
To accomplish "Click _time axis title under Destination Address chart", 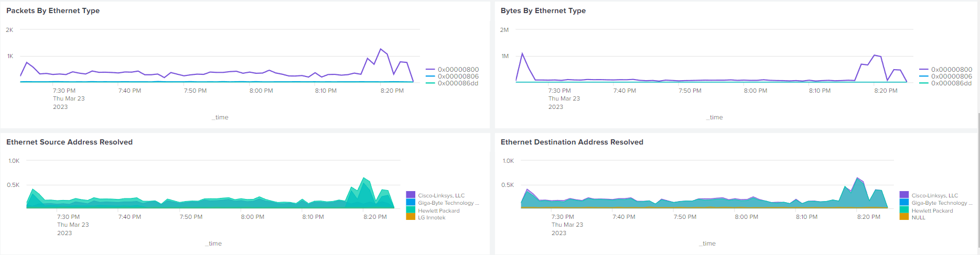I will click(707, 243).
